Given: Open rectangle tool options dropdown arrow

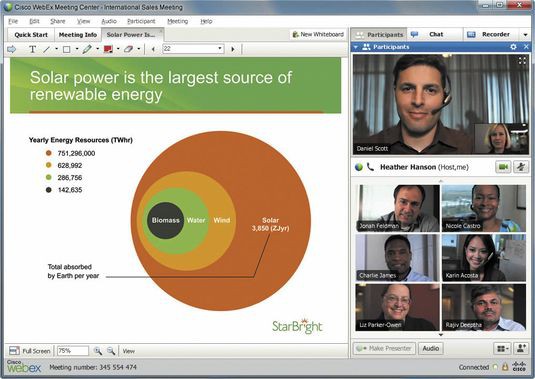Looking at the screenshot, I should coord(77,49).
